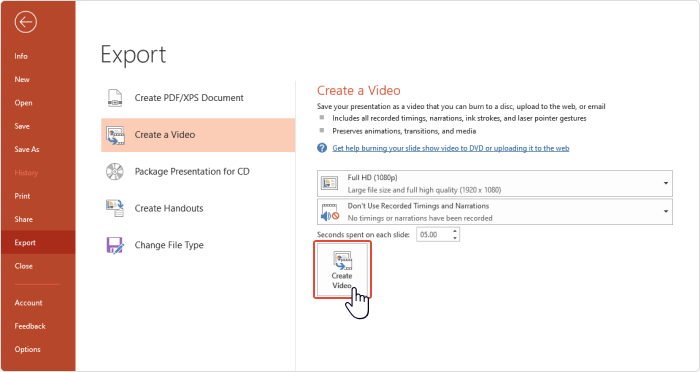The image size is (700, 372).
Task: Choose Close from the sidebar
Action: [x=24, y=266]
